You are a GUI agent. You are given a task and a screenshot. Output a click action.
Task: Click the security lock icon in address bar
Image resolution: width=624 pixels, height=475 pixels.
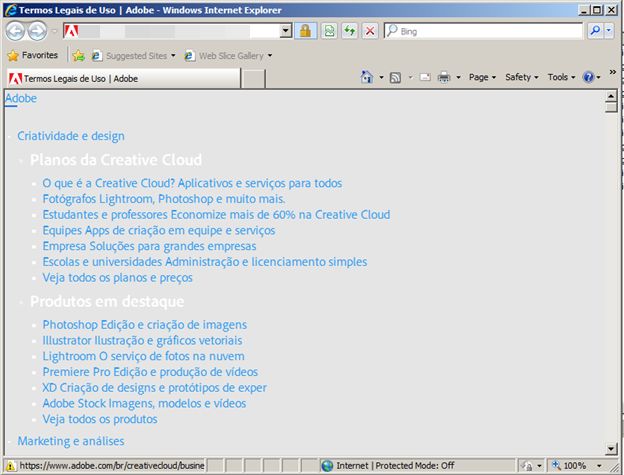click(x=306, y=31)
